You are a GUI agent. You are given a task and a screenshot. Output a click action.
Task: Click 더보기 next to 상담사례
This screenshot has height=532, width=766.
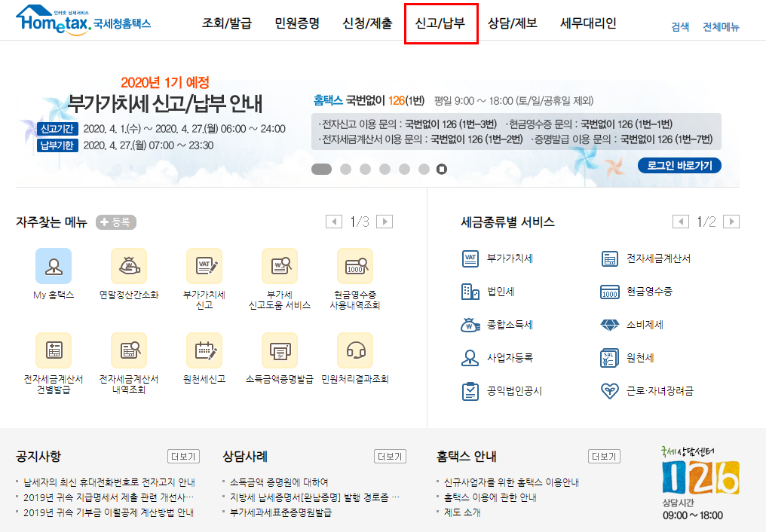390,457
